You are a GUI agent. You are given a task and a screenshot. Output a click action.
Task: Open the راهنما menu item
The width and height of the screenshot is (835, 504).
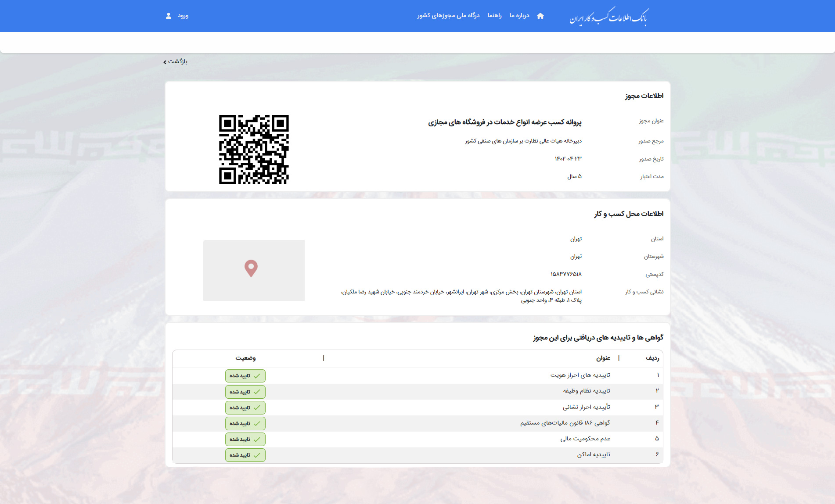(x=494, y=16)
